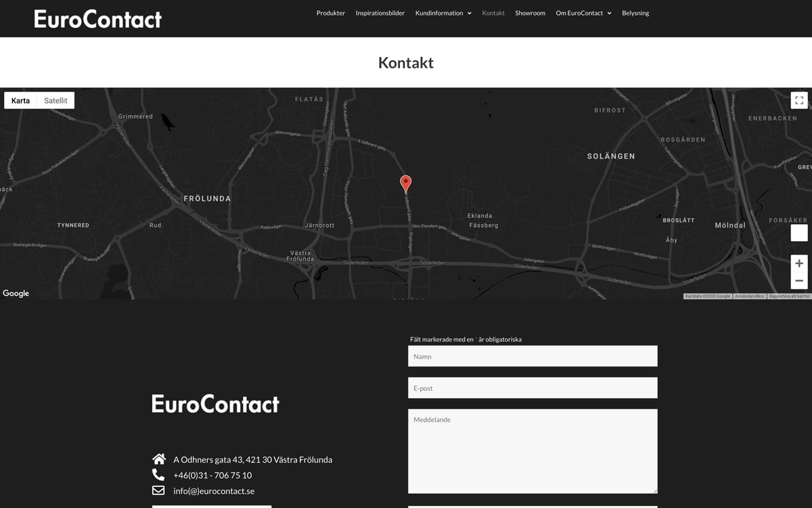Click the Namn input field
Screen dimensions: 812x508
point(533,356)
